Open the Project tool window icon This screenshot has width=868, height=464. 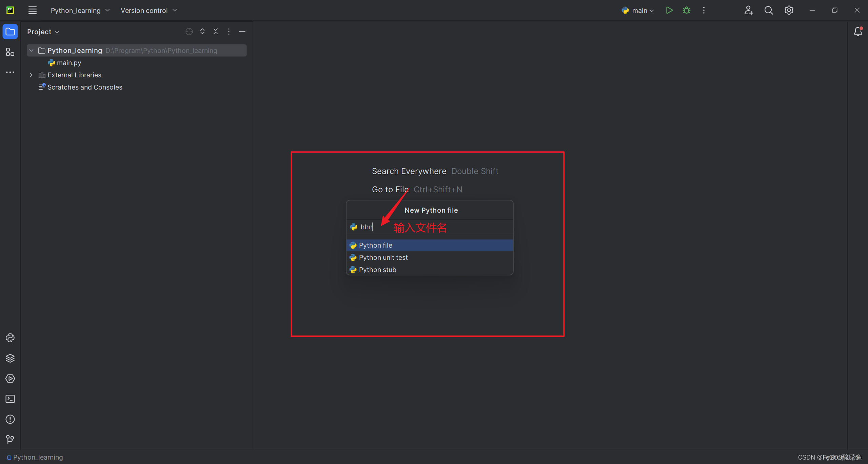10,32
